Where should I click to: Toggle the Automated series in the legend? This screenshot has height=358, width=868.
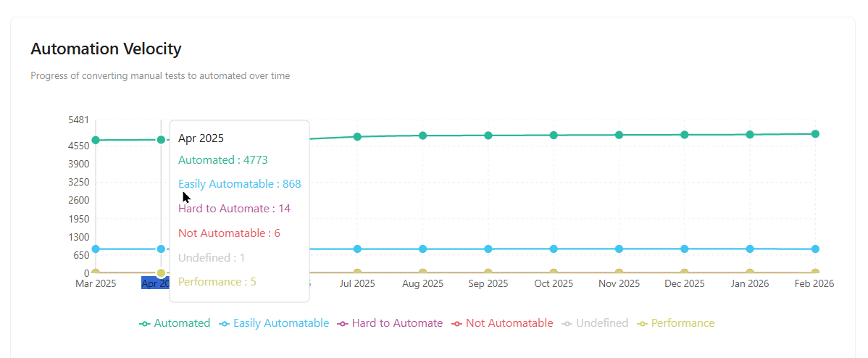click(x=175, y=323)
